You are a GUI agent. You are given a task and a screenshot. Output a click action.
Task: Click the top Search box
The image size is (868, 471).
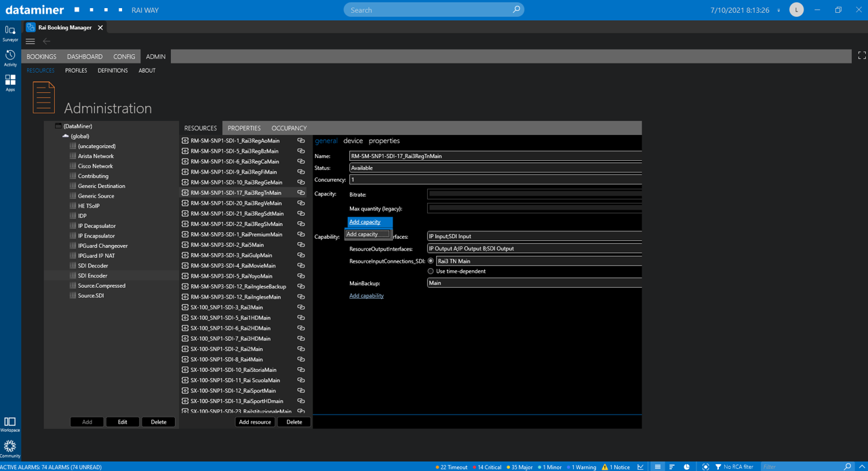[x=434, y=10]
